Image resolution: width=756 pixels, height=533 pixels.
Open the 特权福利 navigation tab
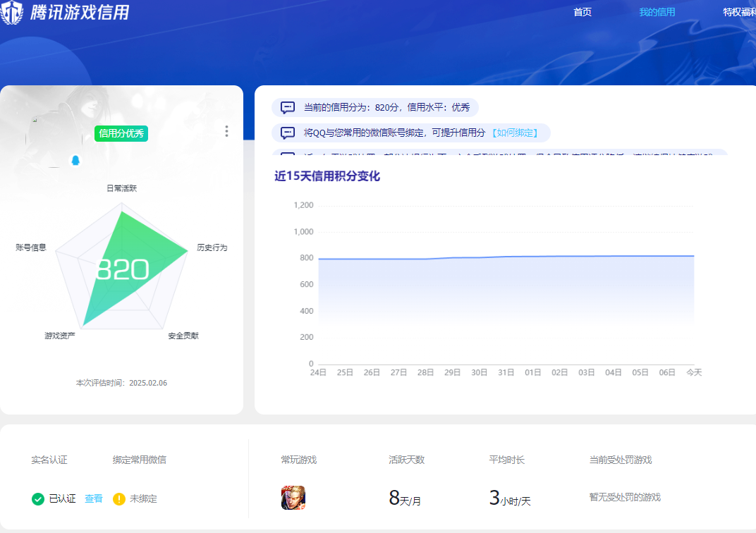click(x=740, y=12)
